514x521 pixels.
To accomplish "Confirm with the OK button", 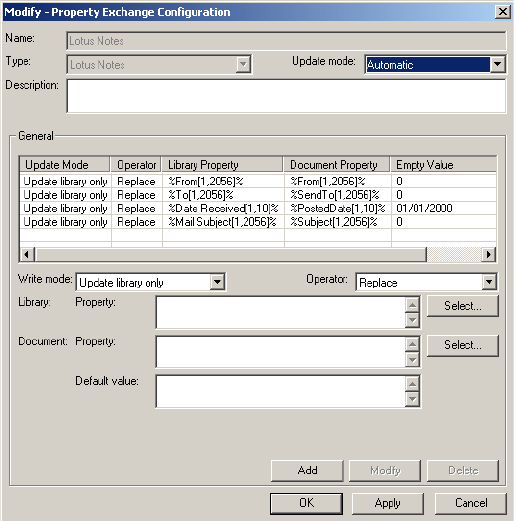I will coord(306,503).
